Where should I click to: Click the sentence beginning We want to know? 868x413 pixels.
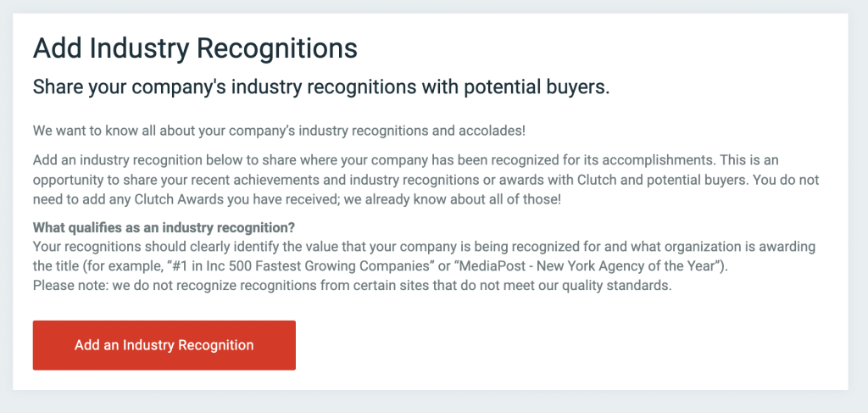pos(279,131)
